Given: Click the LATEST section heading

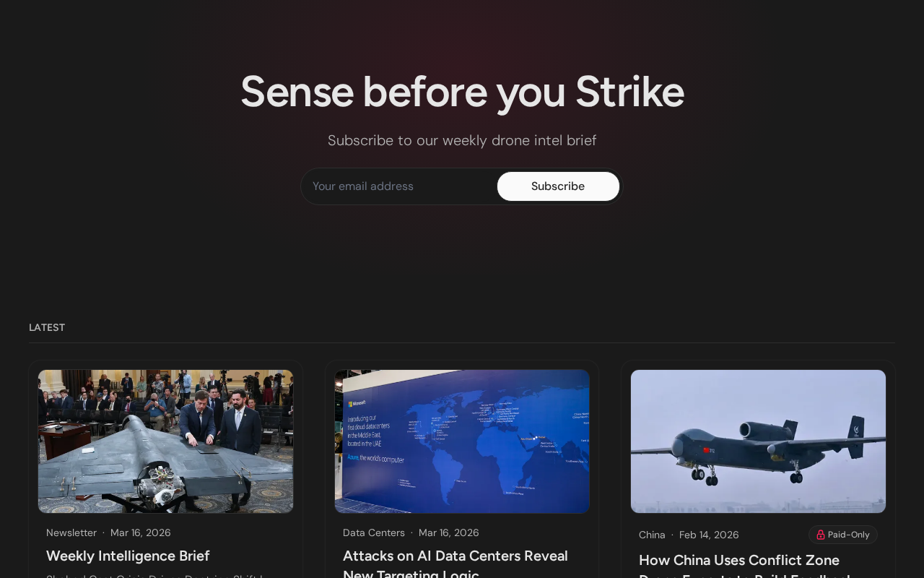Looking at the screenshot, I should pyautogui.click(x=47, y=327).
